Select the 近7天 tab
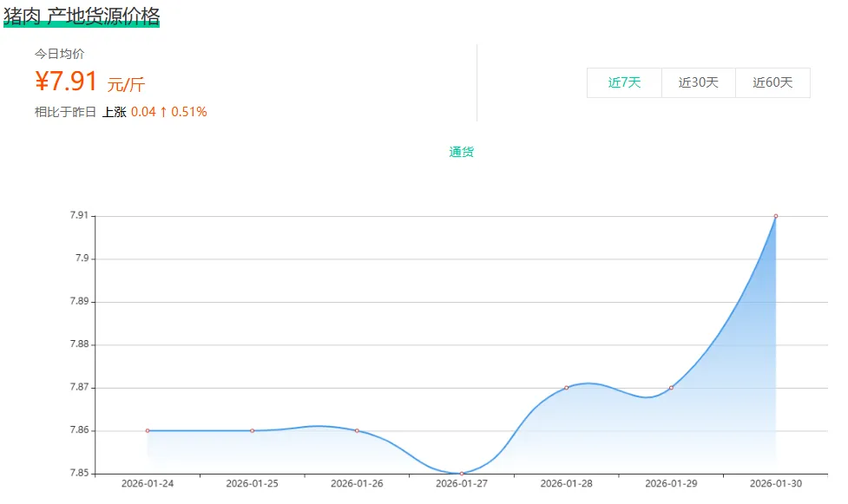848x504 pixels. pyautogui.click(x=624, y=83)
